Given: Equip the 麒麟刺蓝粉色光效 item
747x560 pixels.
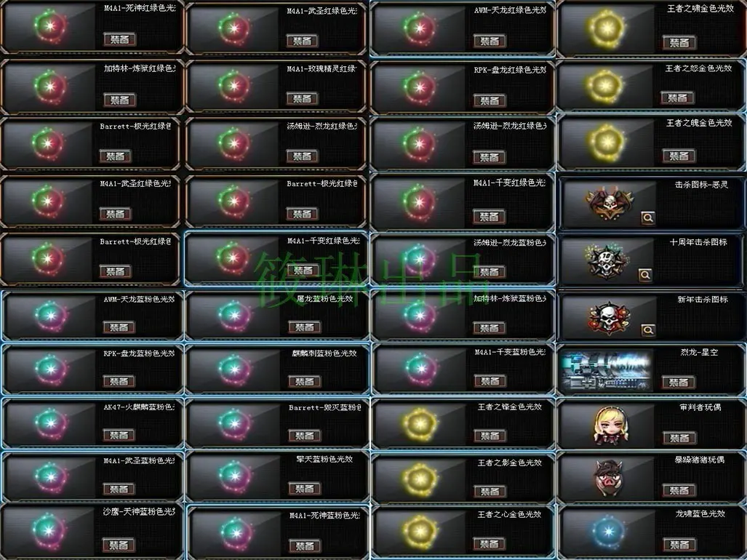Looking at the screenshot, I should (x=305, y=381).
